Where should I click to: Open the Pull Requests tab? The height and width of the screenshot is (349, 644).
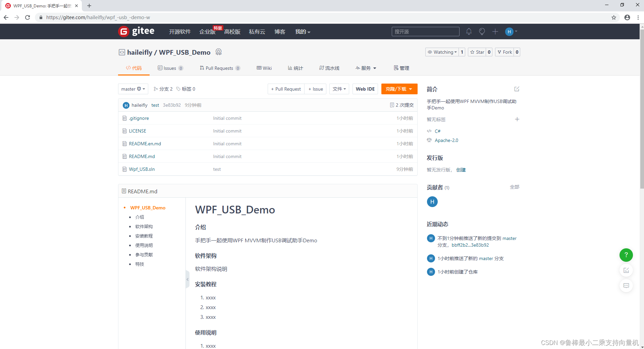(220, 68)
